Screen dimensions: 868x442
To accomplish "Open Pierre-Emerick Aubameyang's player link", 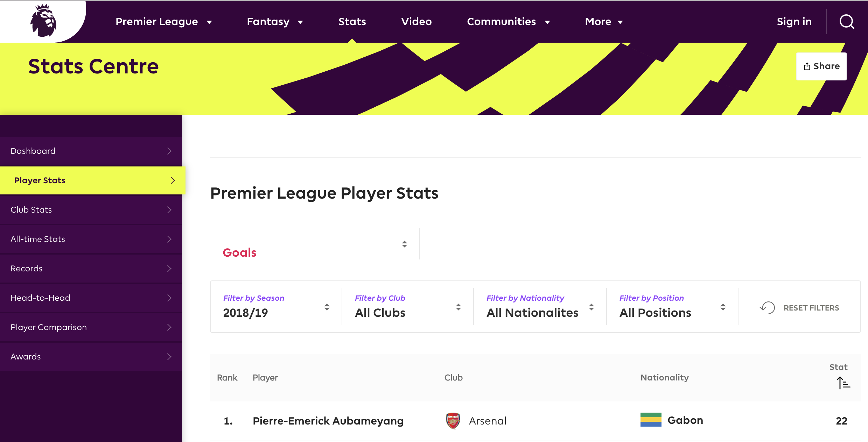I will [328, 421].
